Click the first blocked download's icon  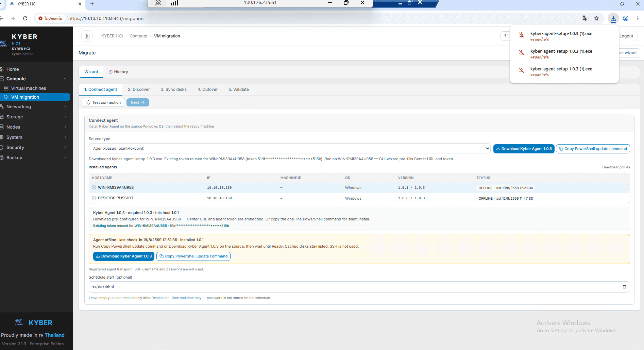tap(521, 35)
